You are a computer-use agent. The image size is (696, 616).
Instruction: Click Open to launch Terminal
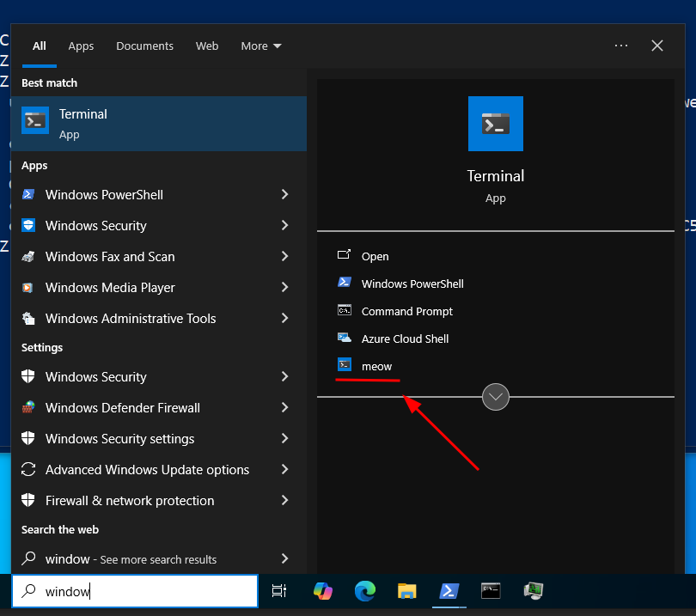tap(375, 257)
